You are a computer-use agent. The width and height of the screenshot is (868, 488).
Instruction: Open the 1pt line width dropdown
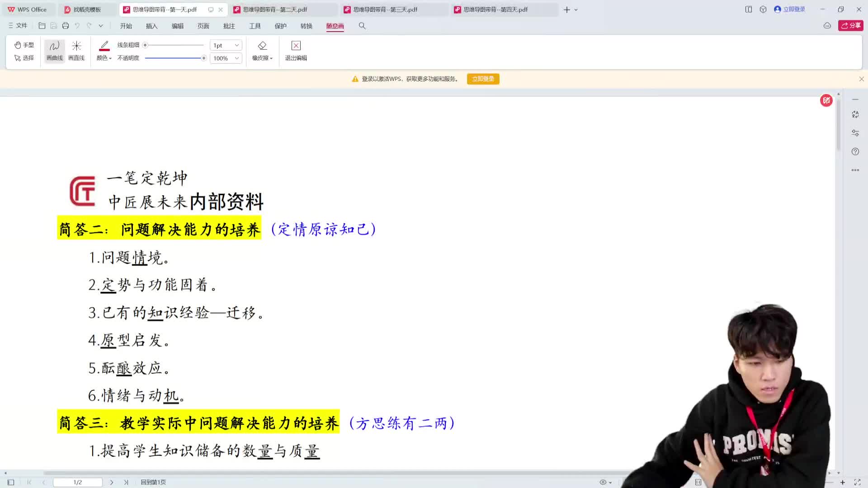(226, 45)
